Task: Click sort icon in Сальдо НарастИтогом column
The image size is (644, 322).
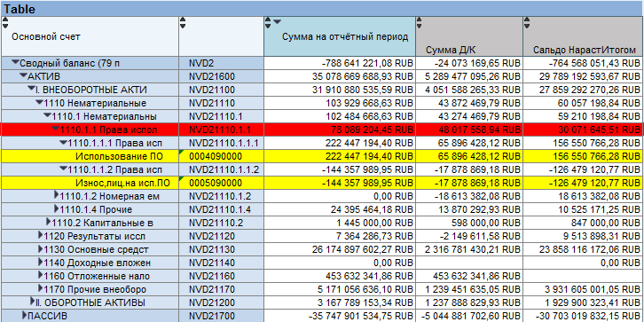Action: (527, 22)
